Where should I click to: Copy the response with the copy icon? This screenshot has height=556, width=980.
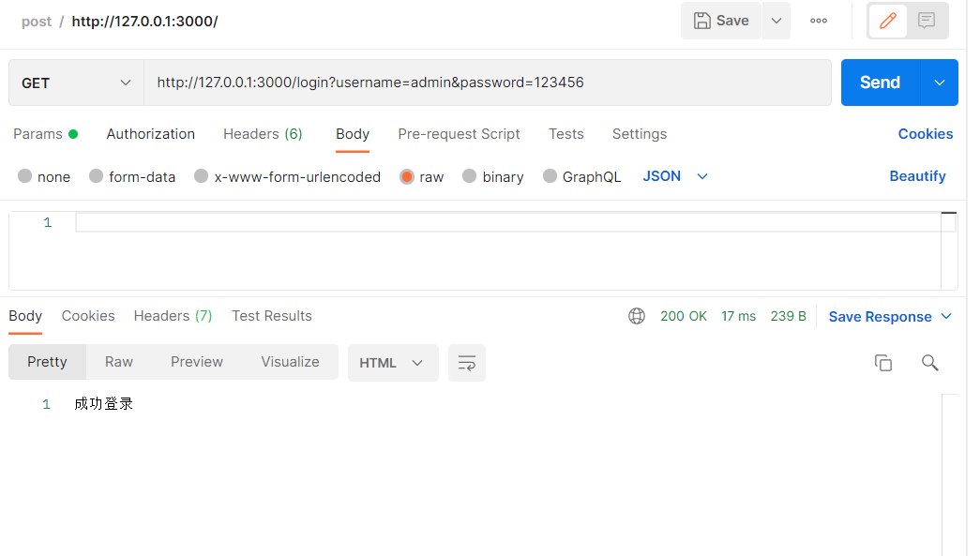[x=883, y=363]
